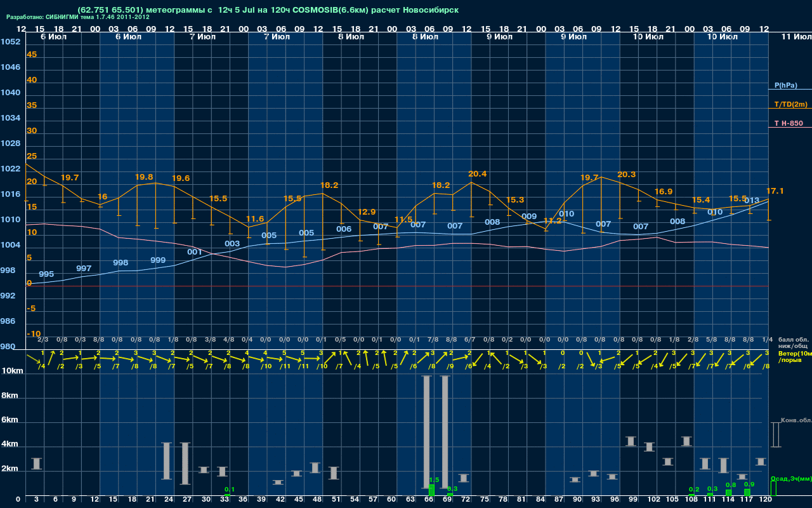Screen dimensions: 812x508
Task: Click the 16.9 temperature value
Action: [x=664, y=192]
